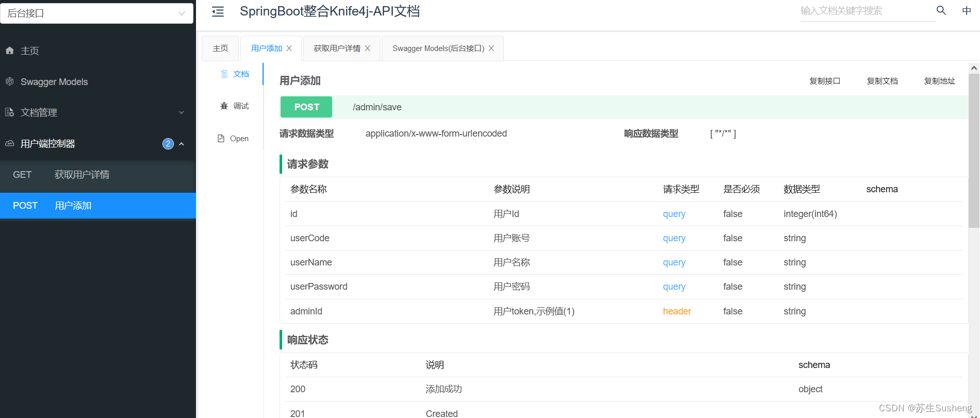The image size is (980, 418).
Task: Click integer(int64) data type
Action: click(810, 214)
